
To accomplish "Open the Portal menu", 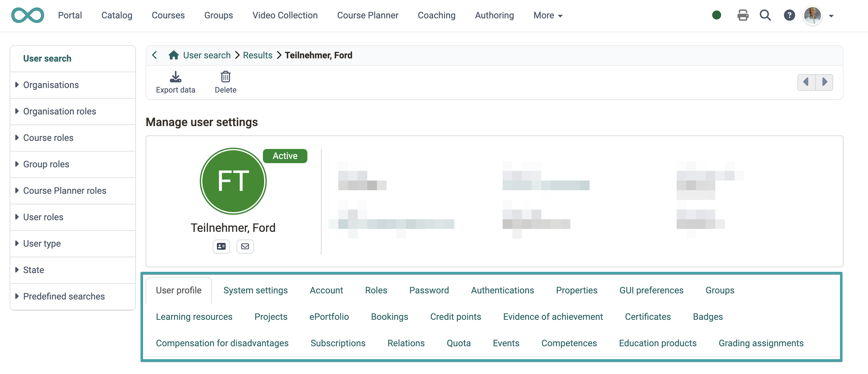I will (x=70, y=15).
